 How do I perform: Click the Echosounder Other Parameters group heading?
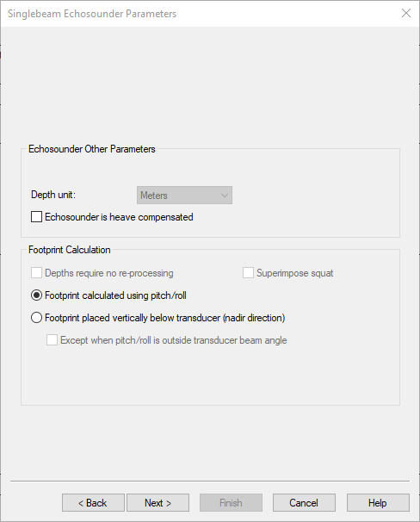pyautogui.click(x=92, y=149)
